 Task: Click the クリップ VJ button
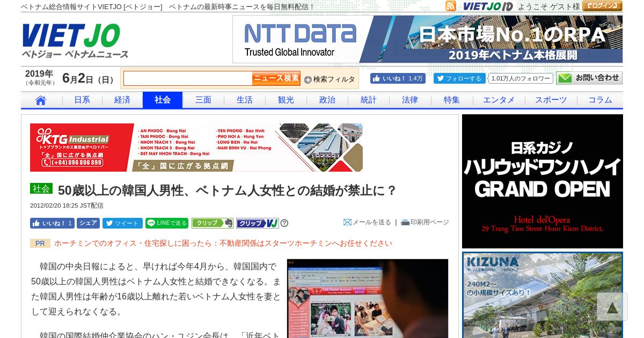pos(258,223)
